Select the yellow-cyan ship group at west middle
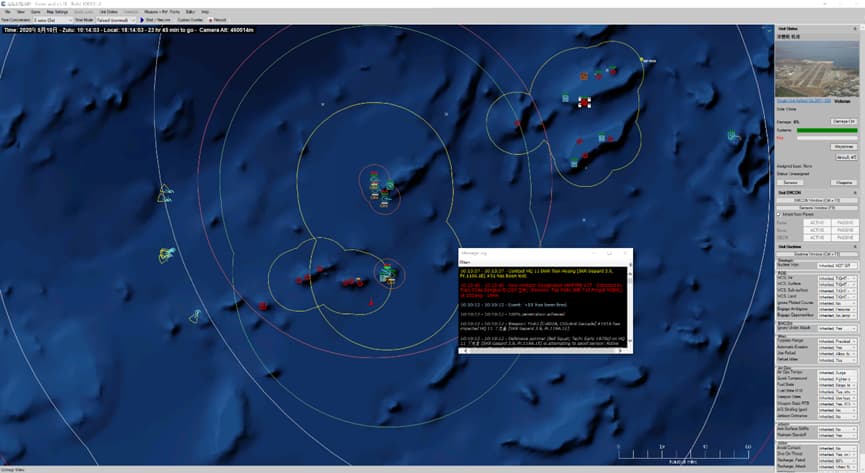The height and width of the screenshot is (473, 865). point(167,254)
